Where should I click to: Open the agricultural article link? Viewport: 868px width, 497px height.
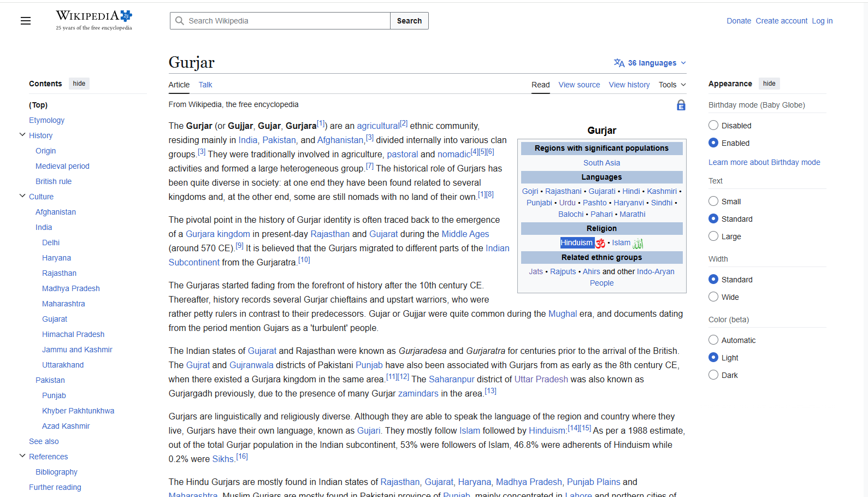(378, 126)
